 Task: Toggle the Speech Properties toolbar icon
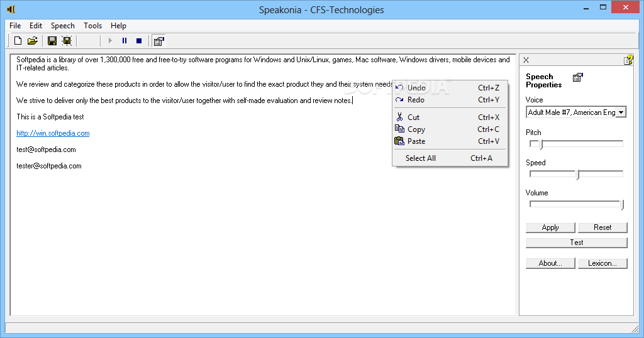click(158, 41)
